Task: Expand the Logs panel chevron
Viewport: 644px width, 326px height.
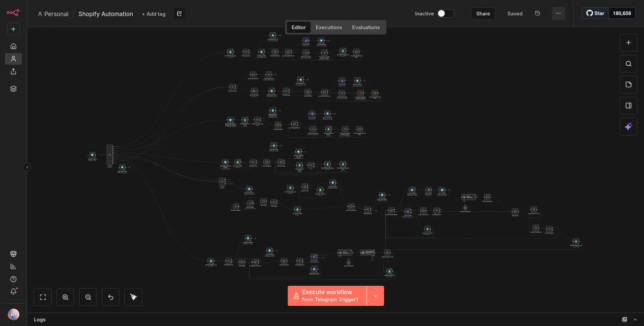Action: 635,320
